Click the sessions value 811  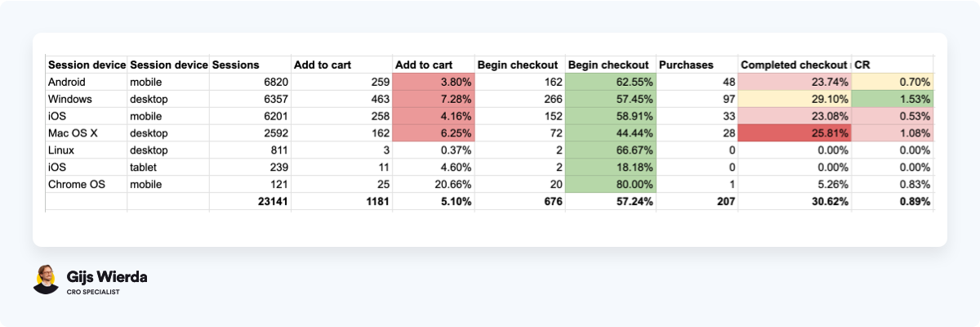tap(251, 150)
